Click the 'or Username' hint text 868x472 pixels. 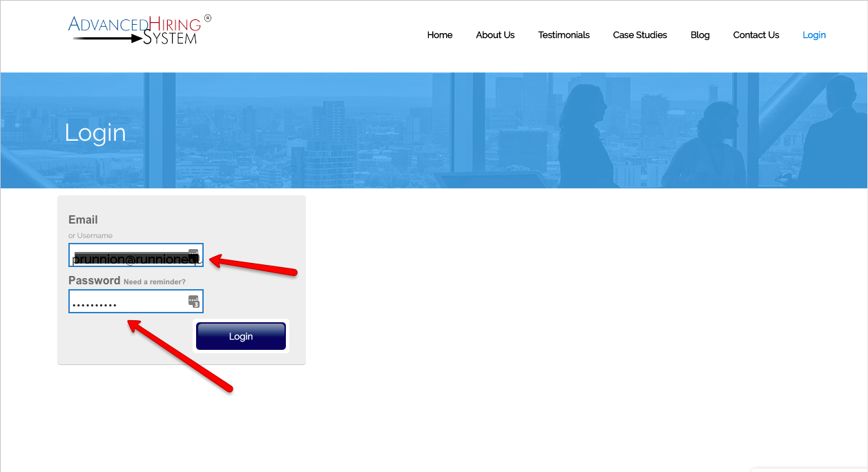pos(90,236)
